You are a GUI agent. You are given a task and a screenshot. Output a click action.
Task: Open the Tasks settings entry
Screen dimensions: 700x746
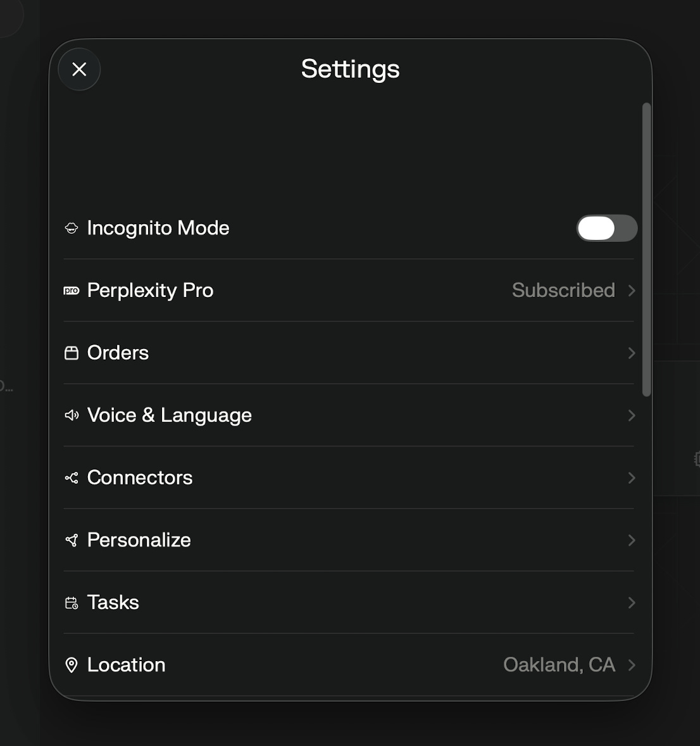349,603
